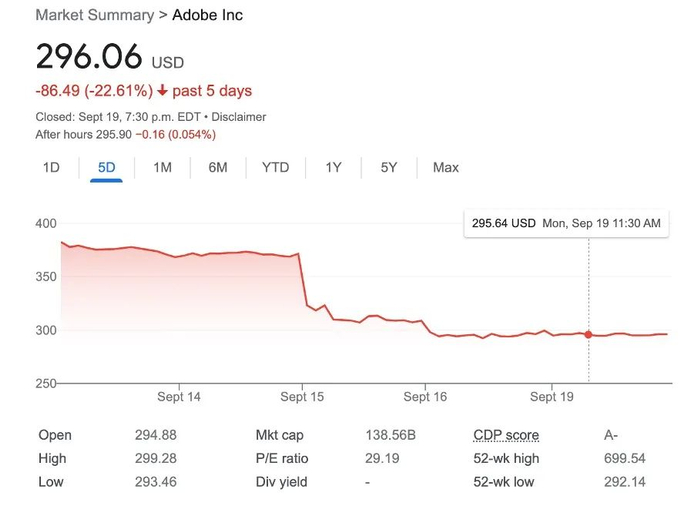This screenshot has width=700, height=516.
Task: Click the Sept 15 date axis label
Action: (302, 397)
